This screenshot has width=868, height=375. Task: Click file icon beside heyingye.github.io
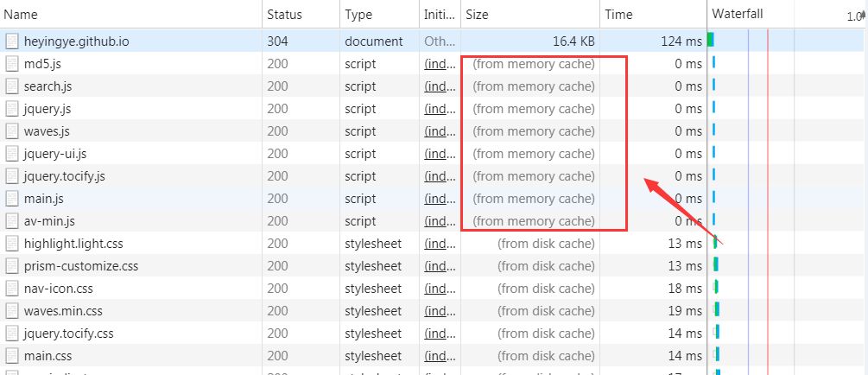(x=12, y=41)
